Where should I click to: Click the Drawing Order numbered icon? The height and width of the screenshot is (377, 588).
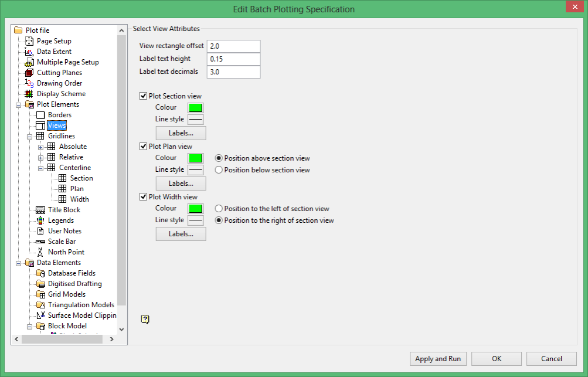29,83
